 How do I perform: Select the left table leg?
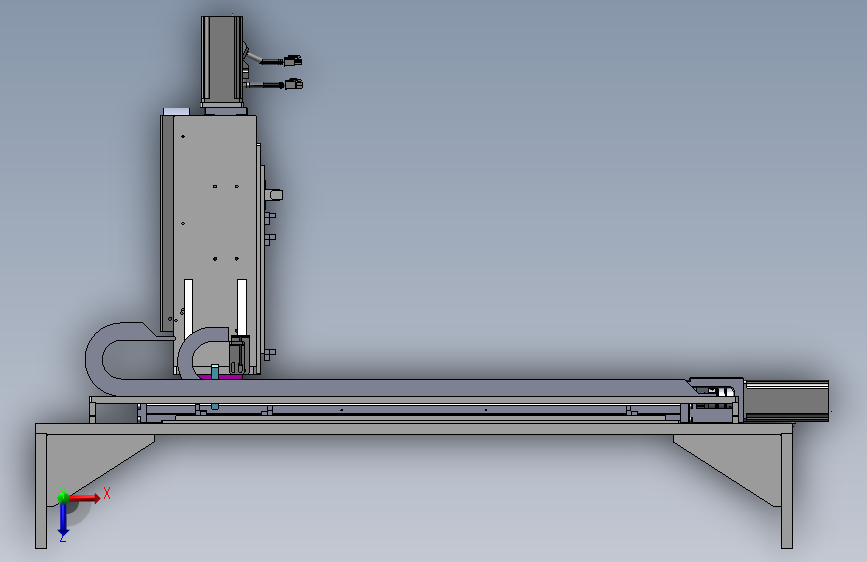click(41, 491)
